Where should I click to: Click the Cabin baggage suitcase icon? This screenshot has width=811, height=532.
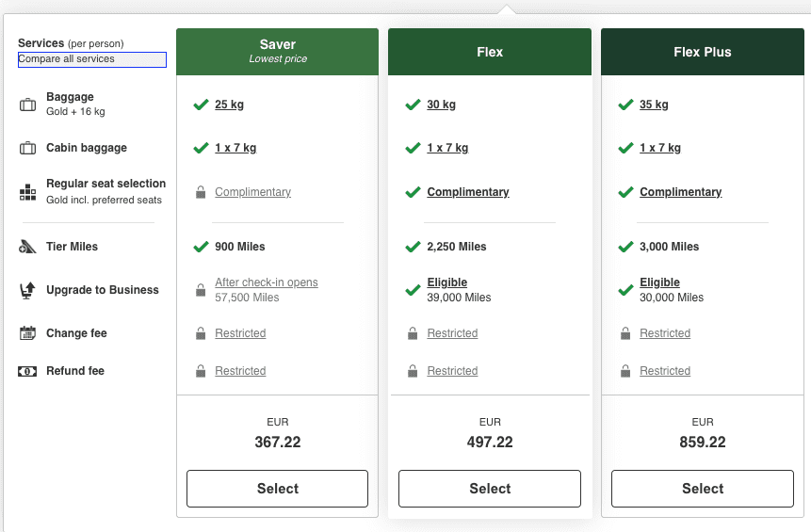point(27,149)
